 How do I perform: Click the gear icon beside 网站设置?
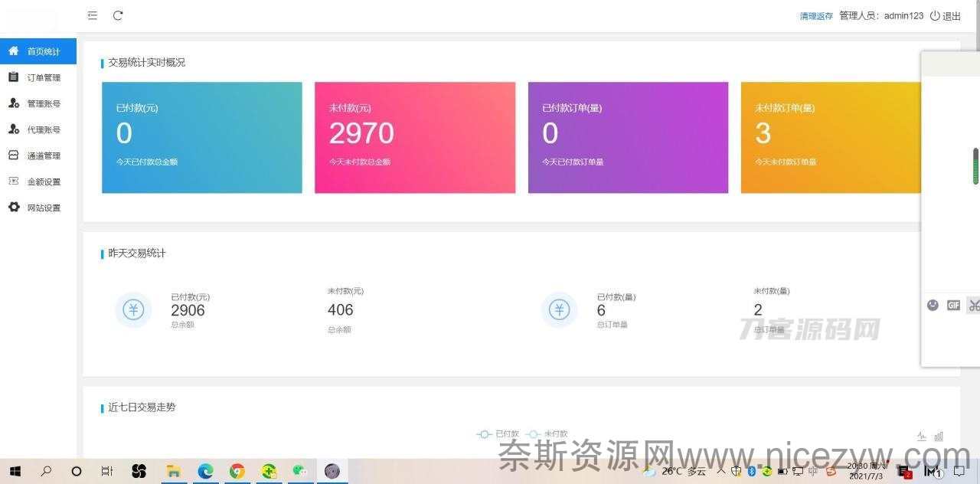[x=13, y=208]
